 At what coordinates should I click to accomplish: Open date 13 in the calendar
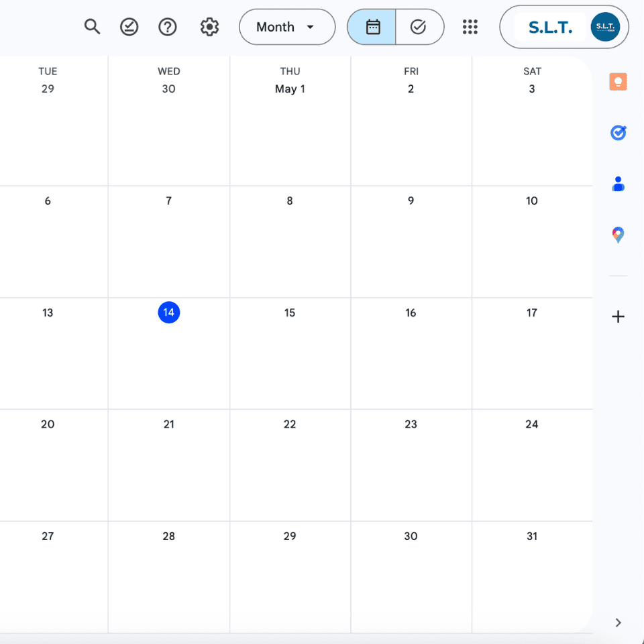point(48,313)
